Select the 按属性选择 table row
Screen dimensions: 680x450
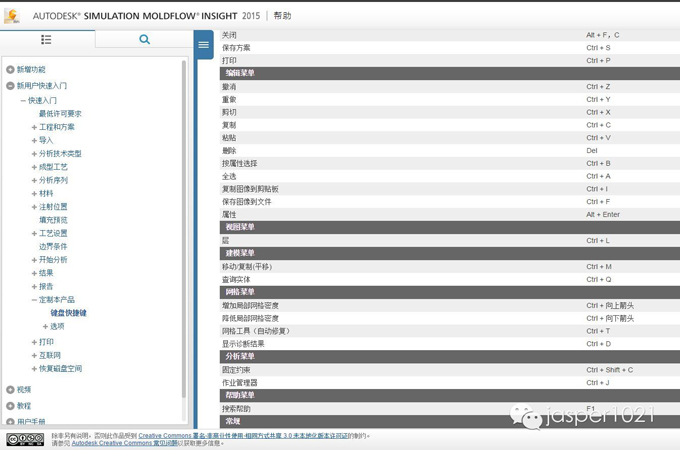[x=450, y=163]
